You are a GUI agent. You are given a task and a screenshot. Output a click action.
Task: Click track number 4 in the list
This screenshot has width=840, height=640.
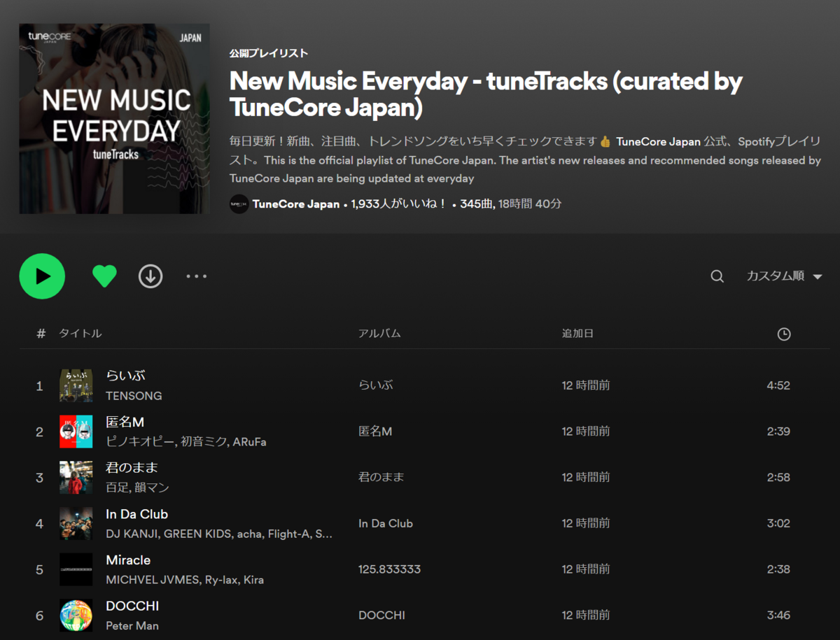40,524
